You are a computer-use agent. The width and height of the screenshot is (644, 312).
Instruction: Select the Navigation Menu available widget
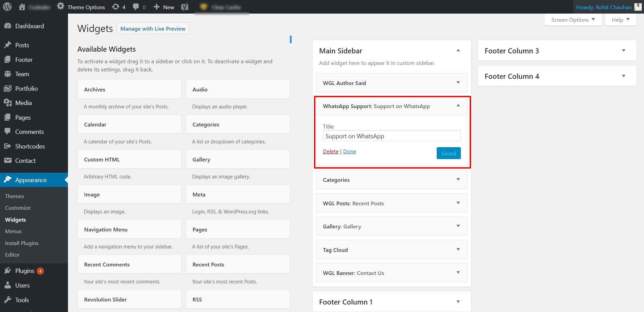point(129,229)
